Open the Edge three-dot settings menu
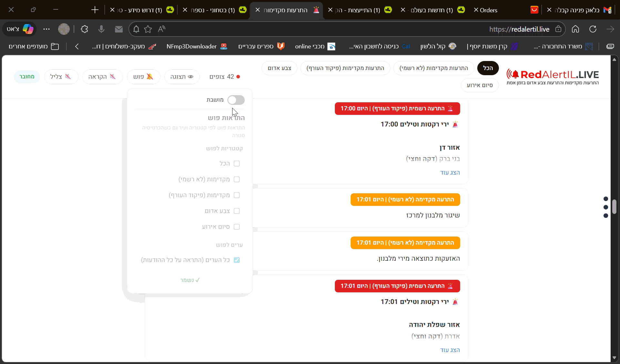 46,29
